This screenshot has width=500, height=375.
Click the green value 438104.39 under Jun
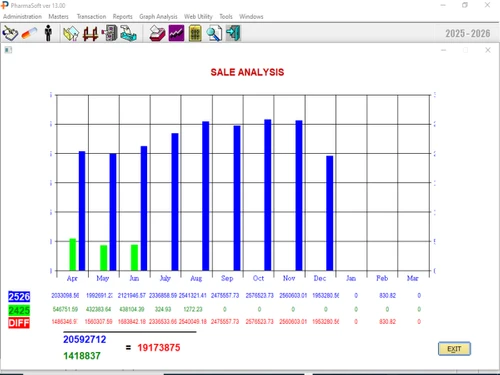pos(132,309)
